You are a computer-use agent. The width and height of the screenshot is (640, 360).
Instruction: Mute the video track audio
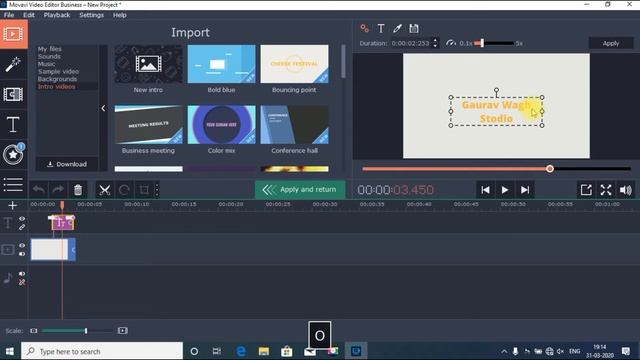(22, 254)
